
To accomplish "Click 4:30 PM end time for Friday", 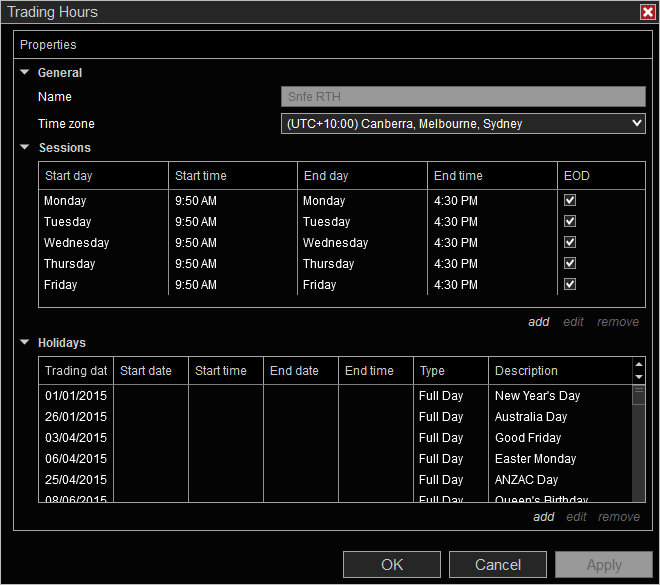I will pos(456,285).
